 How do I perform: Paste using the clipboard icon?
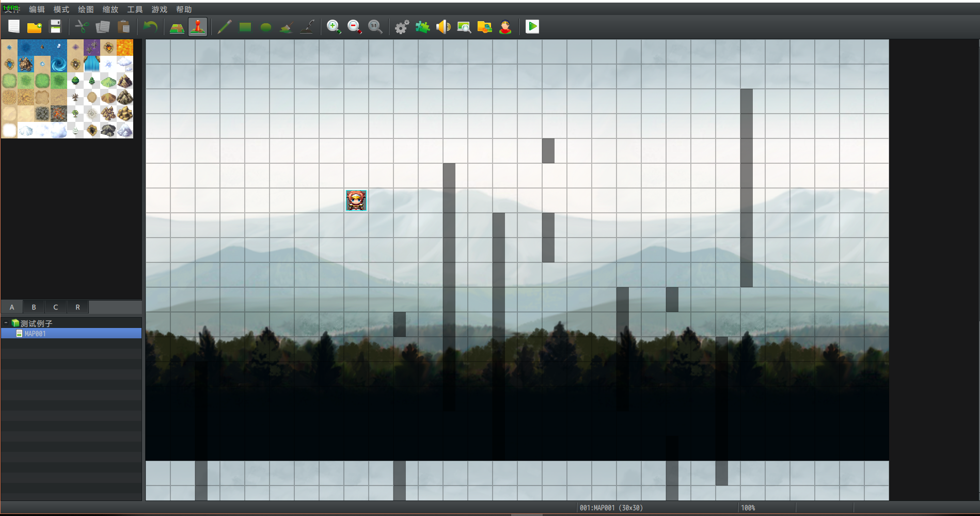[123, 27]
